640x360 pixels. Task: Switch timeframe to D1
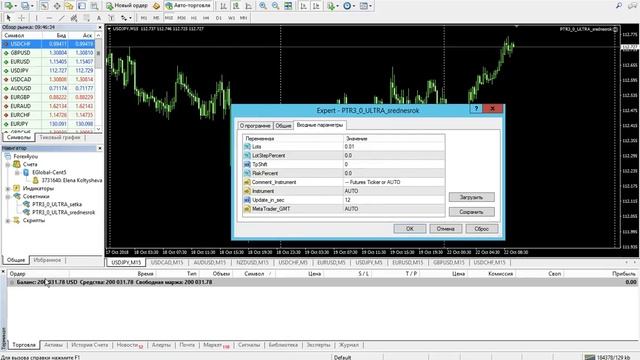219,18
